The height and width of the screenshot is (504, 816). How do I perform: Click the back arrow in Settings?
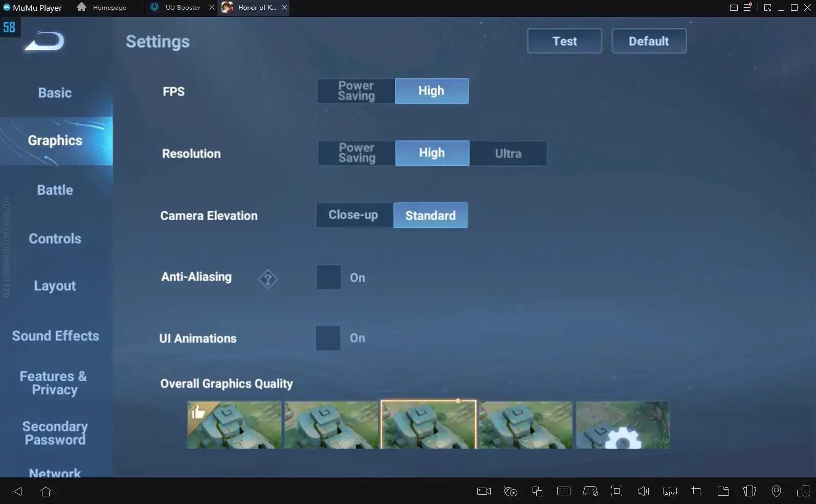pos(45,41)
